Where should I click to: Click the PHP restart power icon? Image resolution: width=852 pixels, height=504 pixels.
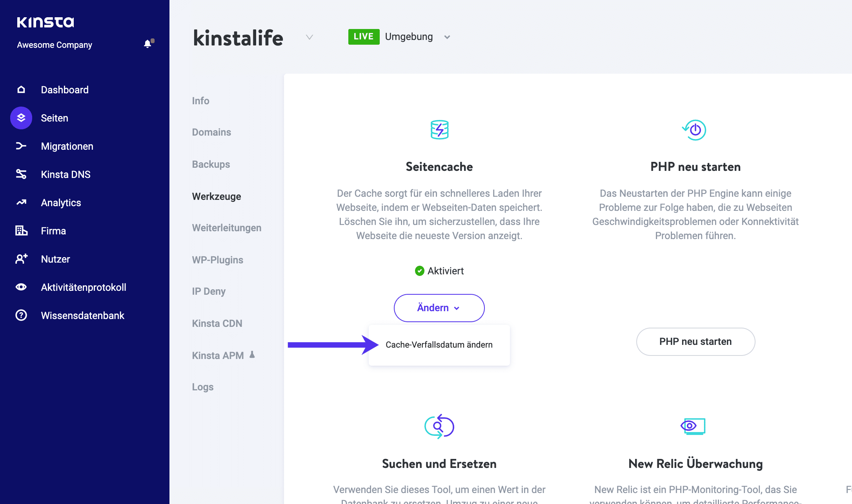click(694, 130)
